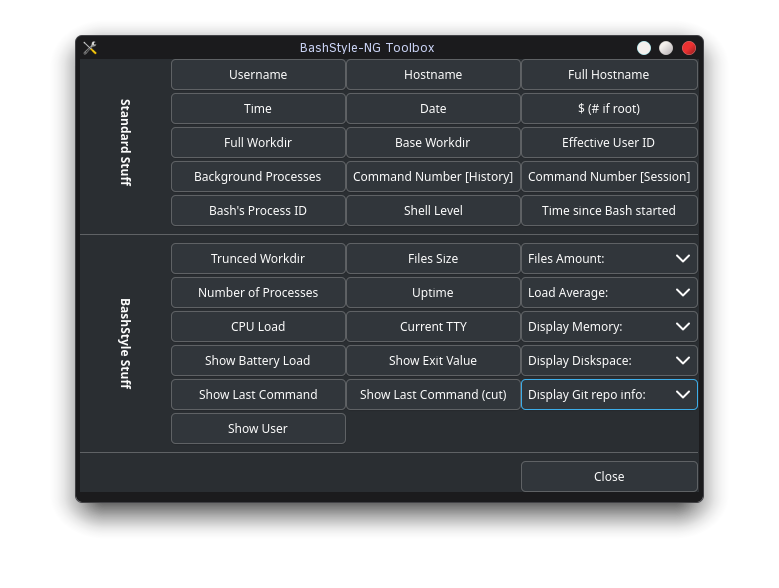Image resolution: width=779 pixels, height=588 pixels.
Task: Insert Full Workdir
Action: point(258,143)
